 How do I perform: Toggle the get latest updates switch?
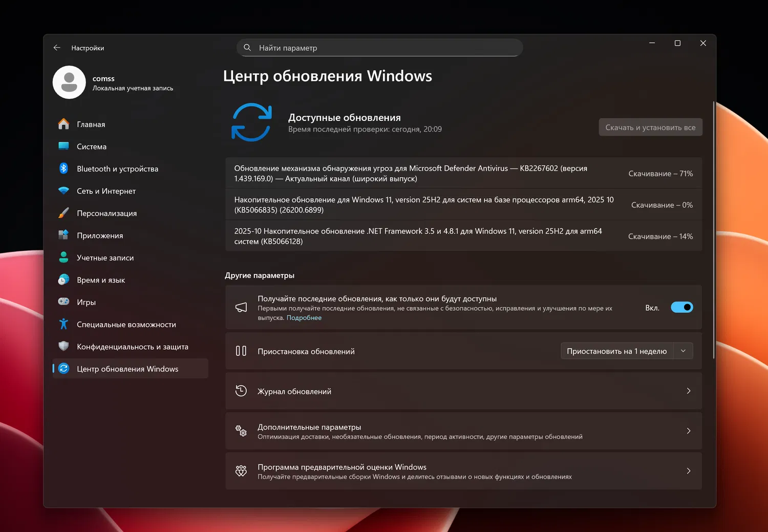682,307
